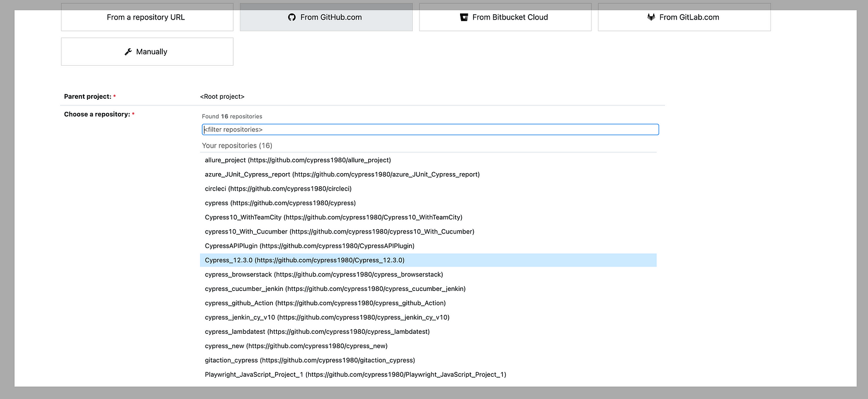Pick the azure_JUnit_Cypress_report repository
This screenshot has height=399, width=868.
(342, 174)
